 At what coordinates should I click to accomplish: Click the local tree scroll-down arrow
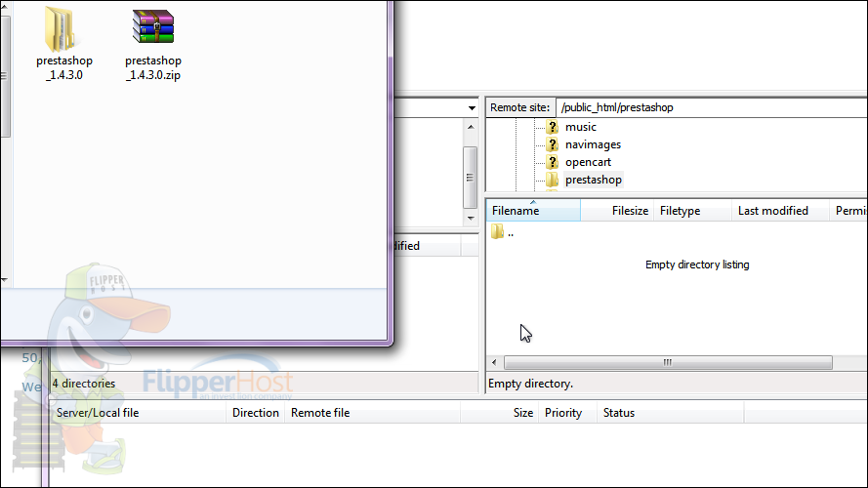pos(471,218)
